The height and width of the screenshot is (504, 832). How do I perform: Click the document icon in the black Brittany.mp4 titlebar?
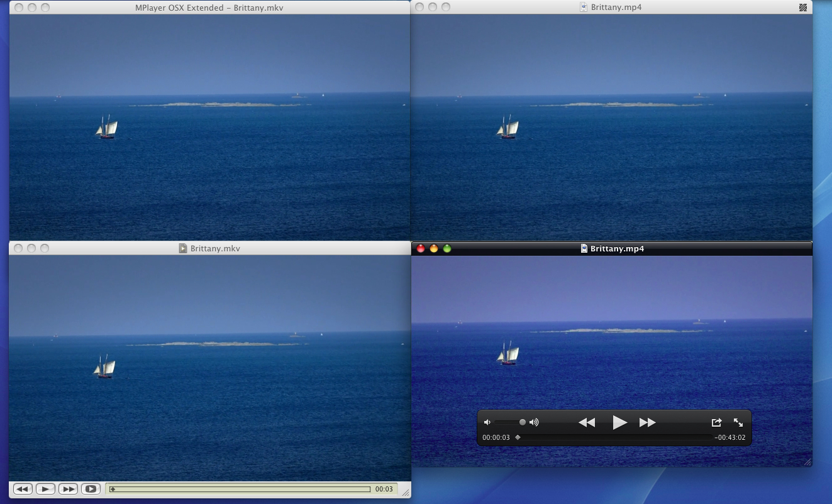click(x=584, y=249)
